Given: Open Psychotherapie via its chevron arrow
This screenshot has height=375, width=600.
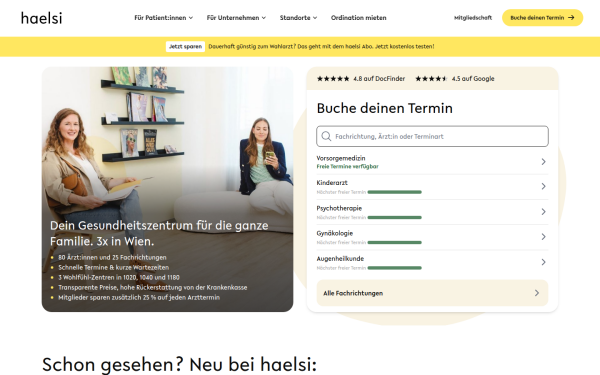Looking at the screenshot, I should click(543, 212).
